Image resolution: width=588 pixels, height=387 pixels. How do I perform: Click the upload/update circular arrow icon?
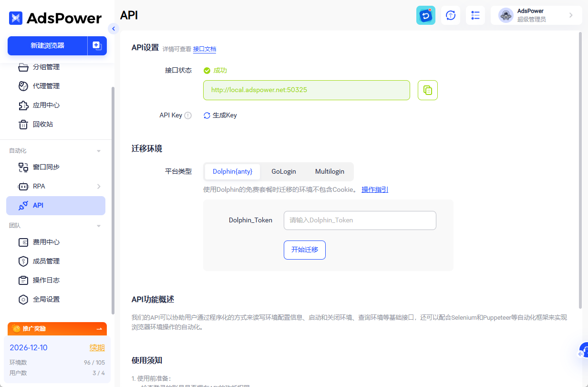[451, 15]
